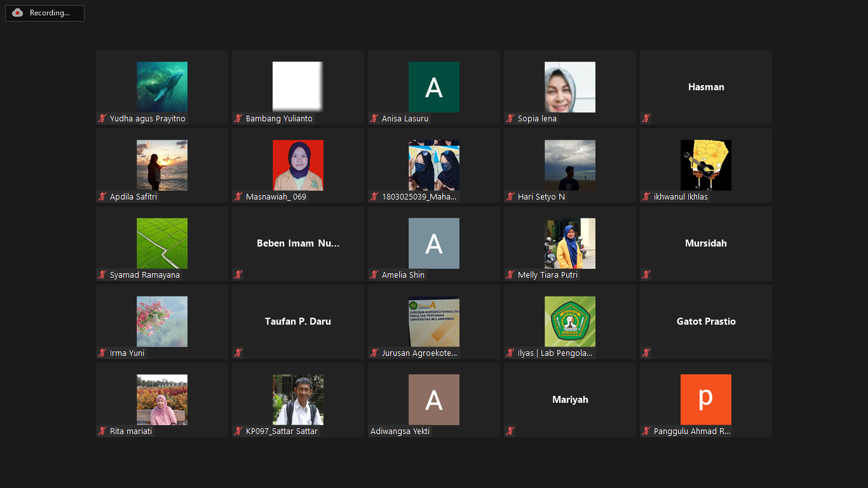Select ikhwanul Ikhlas's SpongeBob guitar avatar

pos(706,165)
